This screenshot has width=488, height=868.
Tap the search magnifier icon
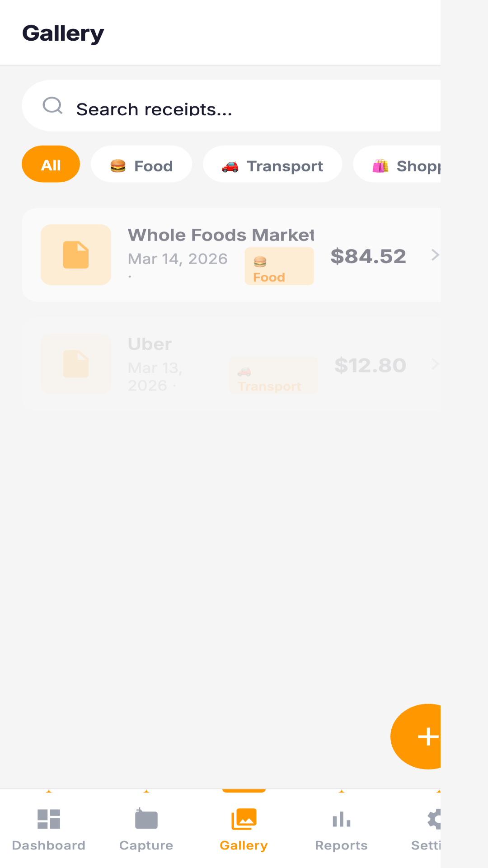pyautogui.click(x=52, y=106)
